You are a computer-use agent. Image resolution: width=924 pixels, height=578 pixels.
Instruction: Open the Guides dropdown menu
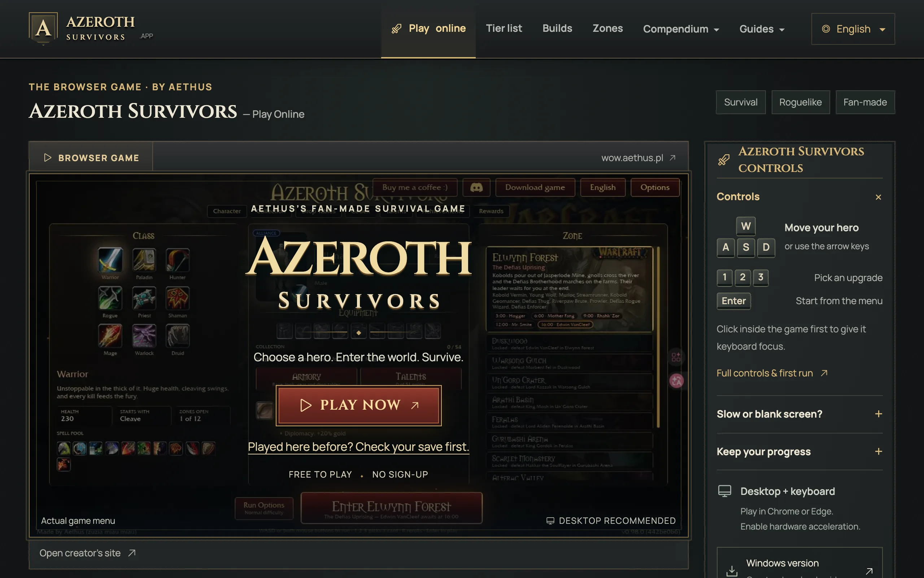point(762,29)
